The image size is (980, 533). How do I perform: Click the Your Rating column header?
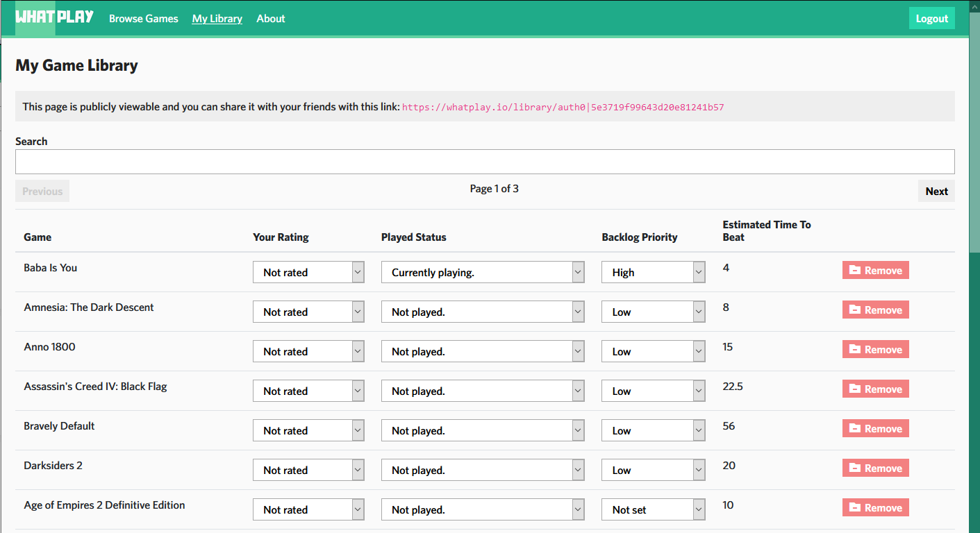tap(281, 237)
